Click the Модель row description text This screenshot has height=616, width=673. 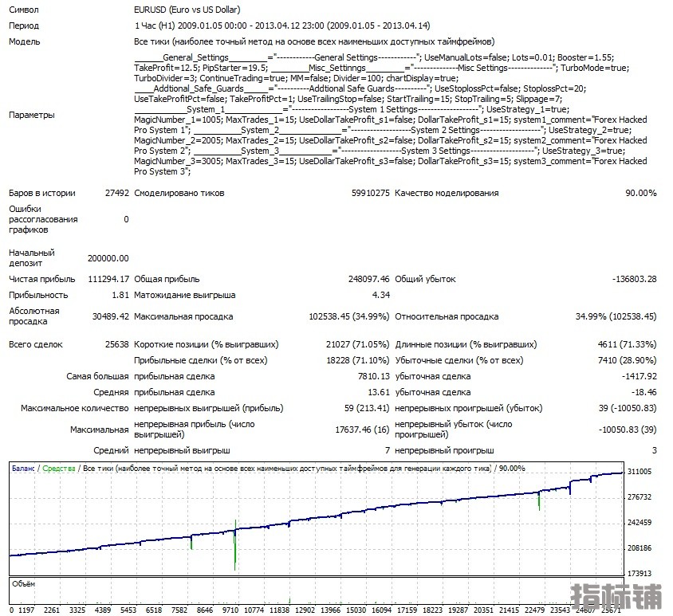point(314,41)
